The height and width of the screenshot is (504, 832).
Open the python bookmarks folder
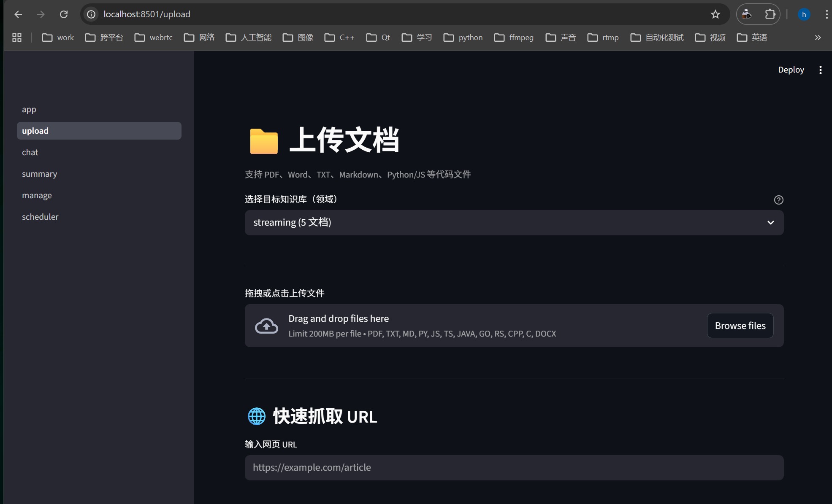(x=463, y=38)
